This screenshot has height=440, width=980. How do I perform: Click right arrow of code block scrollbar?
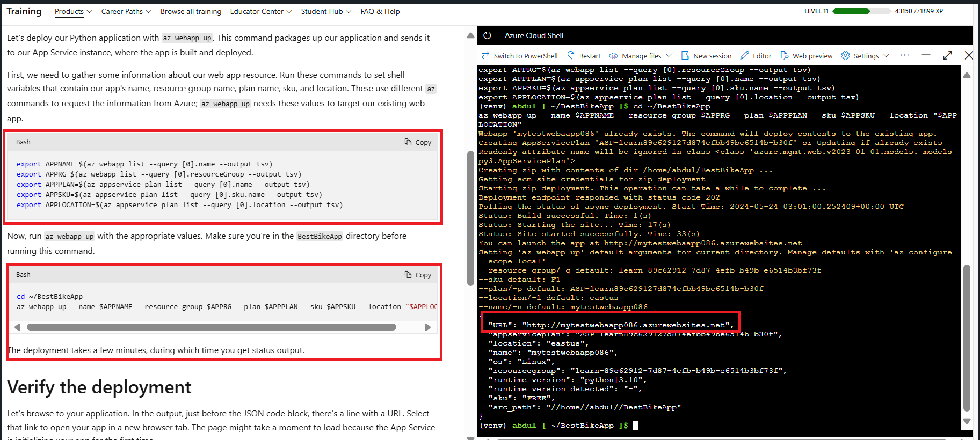[x=427, y=327]
